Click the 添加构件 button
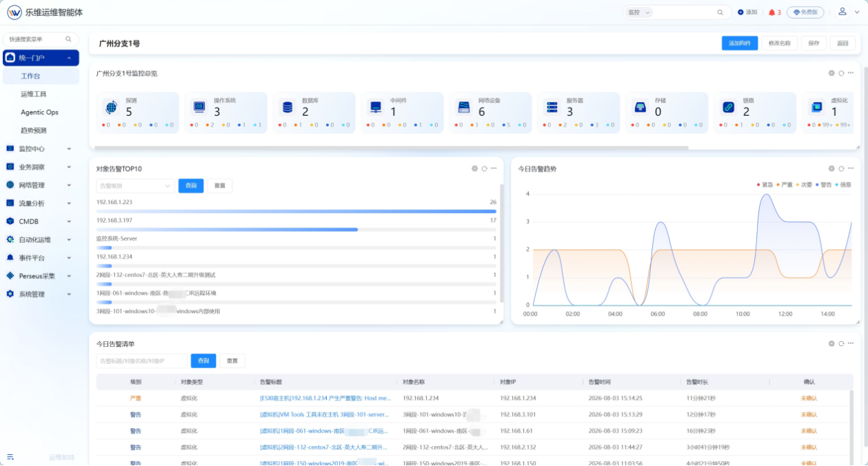Screen dimensions: 868x466 point(740,43)
